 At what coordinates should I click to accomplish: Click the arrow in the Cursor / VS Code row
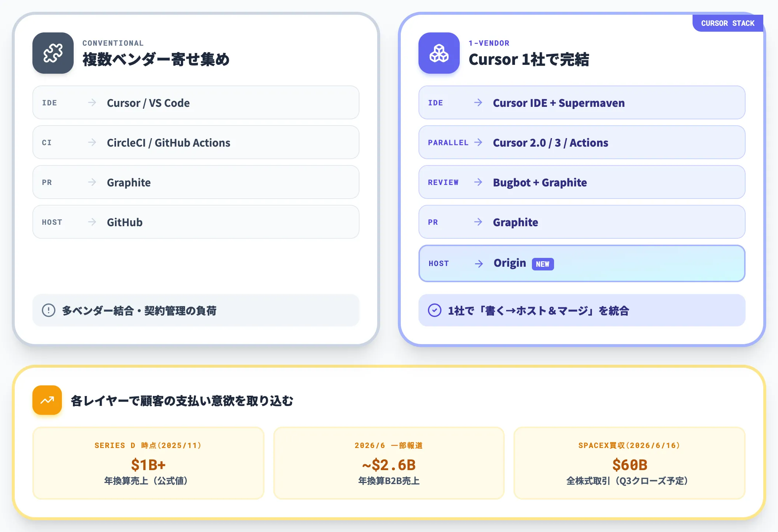click(92, 102)
